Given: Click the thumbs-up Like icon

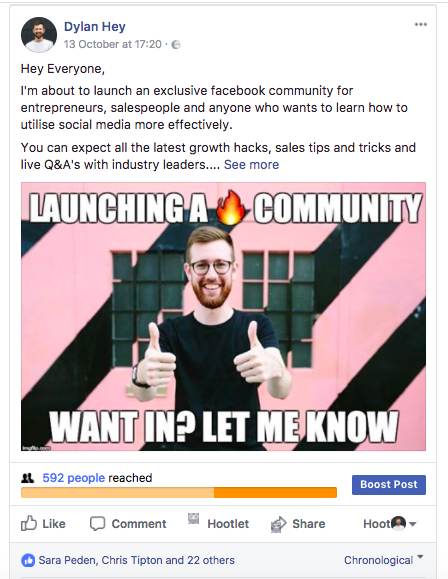Looking at the screenshot, I should click(x=29, y=523).
